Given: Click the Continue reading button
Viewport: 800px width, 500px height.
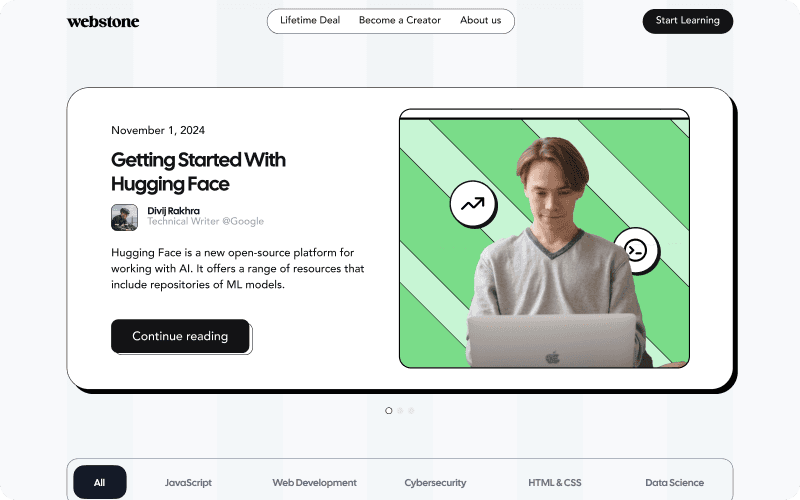Looking at the screenshot, I should [x=180, y=336].
